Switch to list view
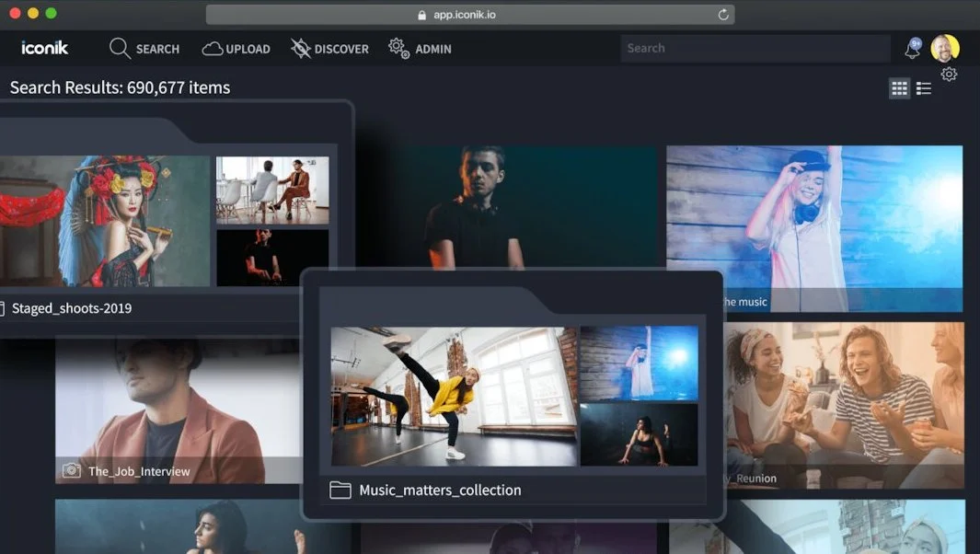The width and height of the screenshot is (980, 554). click(924, 88)
